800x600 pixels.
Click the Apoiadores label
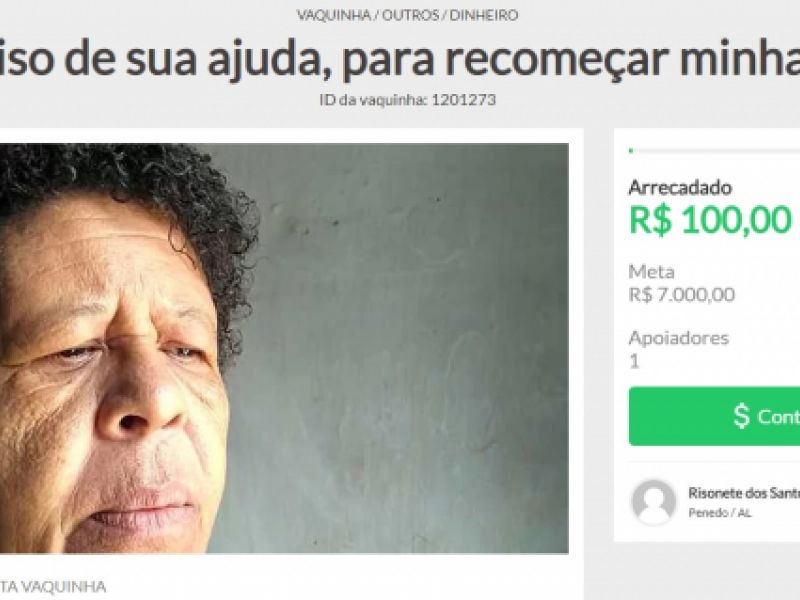(679, 338)
